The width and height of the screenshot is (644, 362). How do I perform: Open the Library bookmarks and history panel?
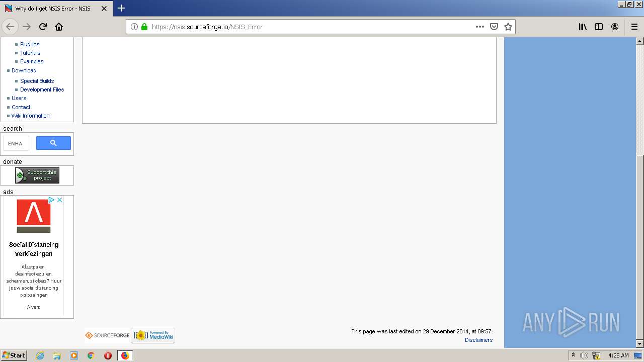coord(583,27)
